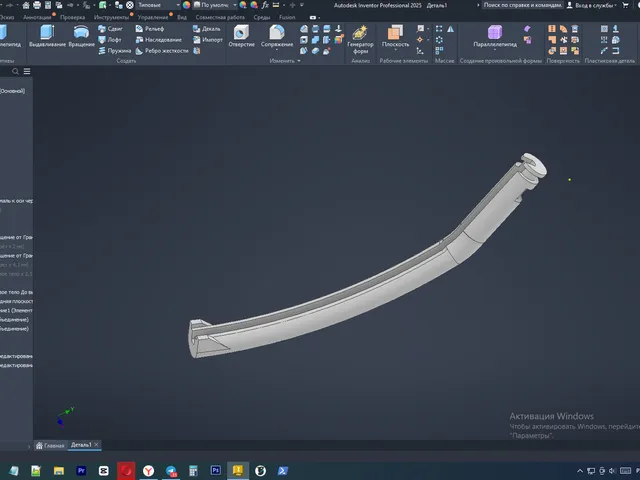Click the Импорт (Import) command
Image resolution: width=640 pixels, height=480 pixels.
click(208, 40)
